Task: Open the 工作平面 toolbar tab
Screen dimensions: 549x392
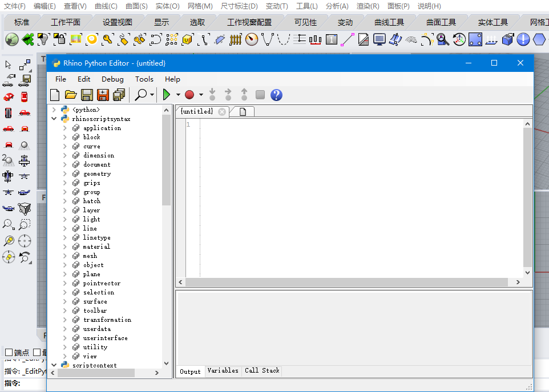Action: (66, 22)
